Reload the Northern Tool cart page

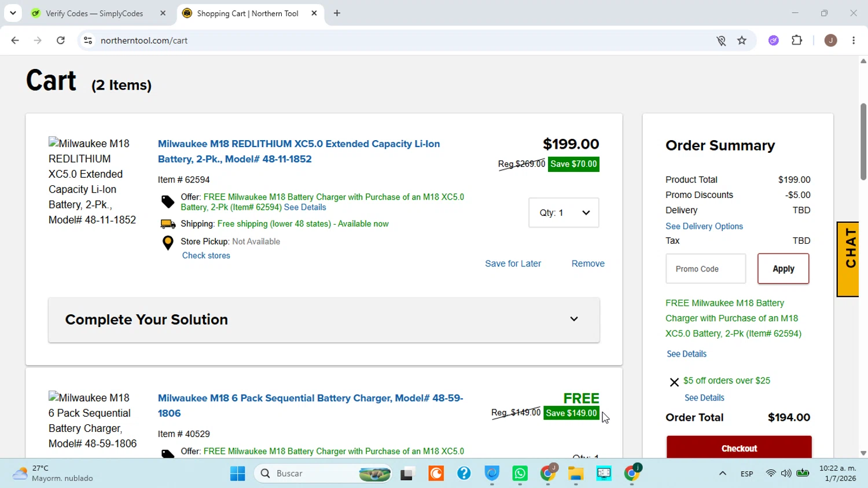click(x=61, y=41)
